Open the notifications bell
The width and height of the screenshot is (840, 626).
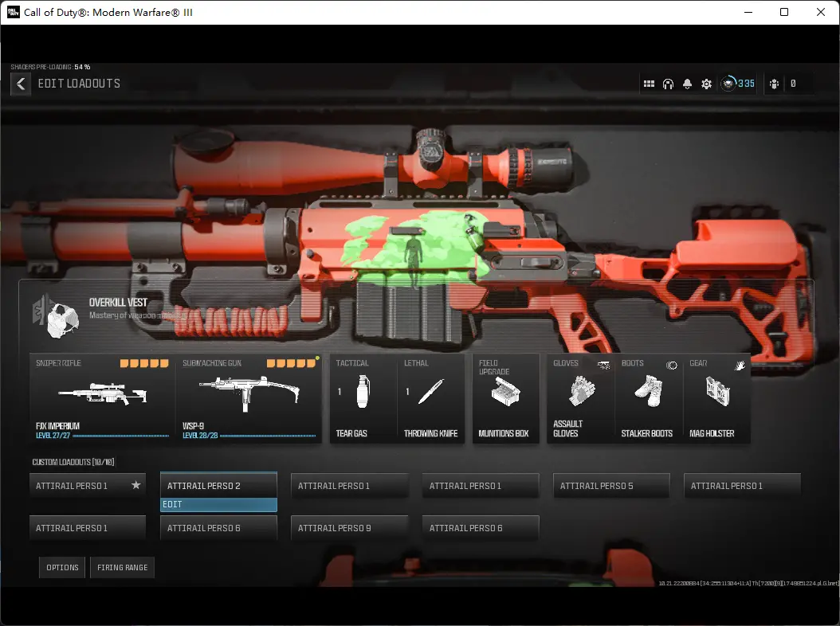687,84
